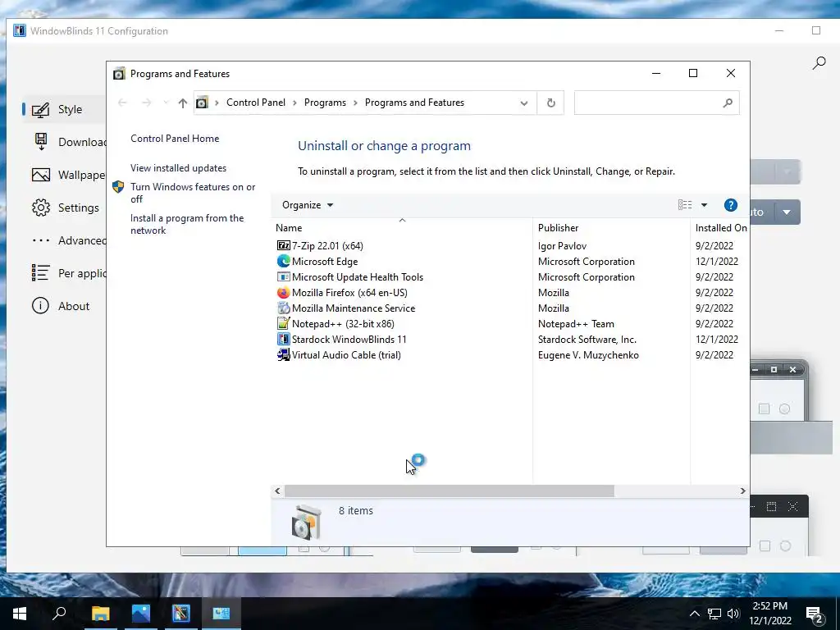Click Install a program from the network
Image resolution: width=840 pixels, height=630 pixels.
point(187,225)
